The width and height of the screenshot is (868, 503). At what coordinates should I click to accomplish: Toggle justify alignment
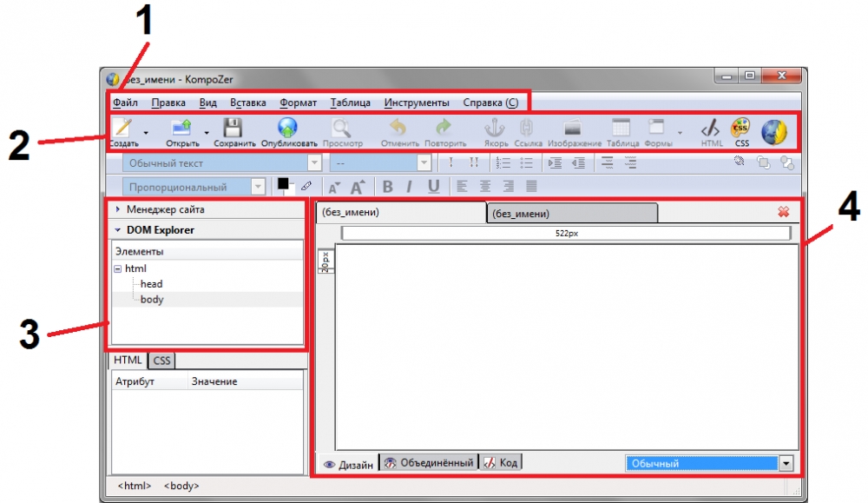point(531,187)
